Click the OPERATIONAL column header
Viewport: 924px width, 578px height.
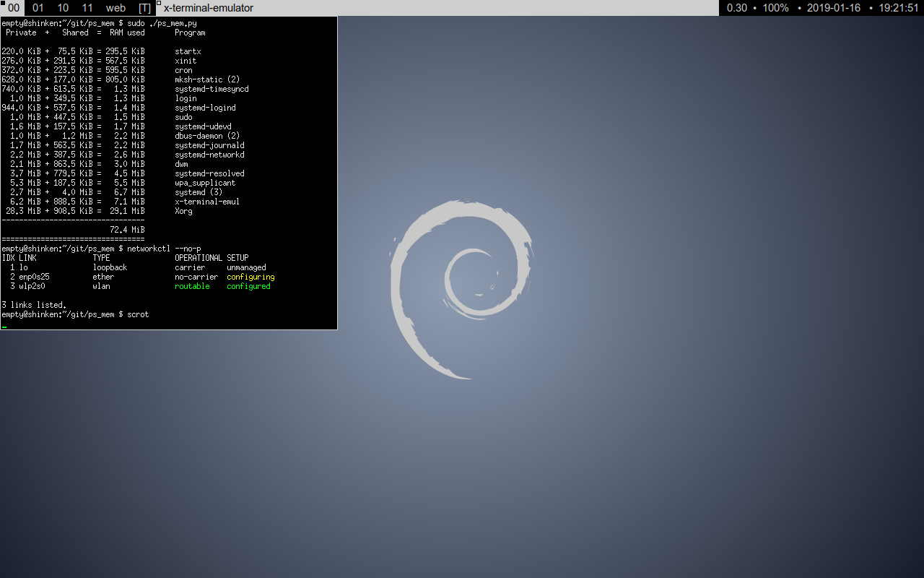tap(199, 258)
